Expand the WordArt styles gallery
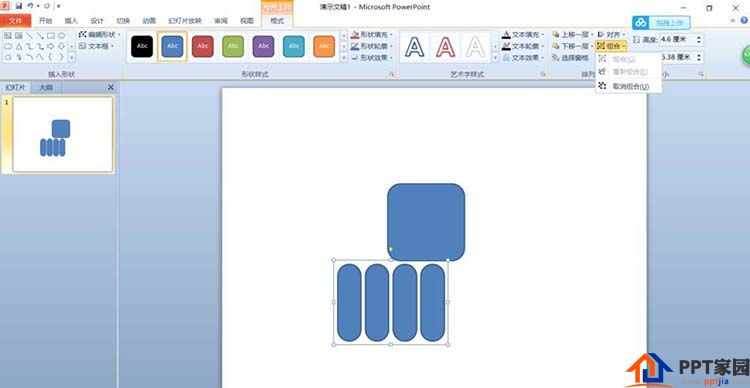 click(x=495, y=57)
